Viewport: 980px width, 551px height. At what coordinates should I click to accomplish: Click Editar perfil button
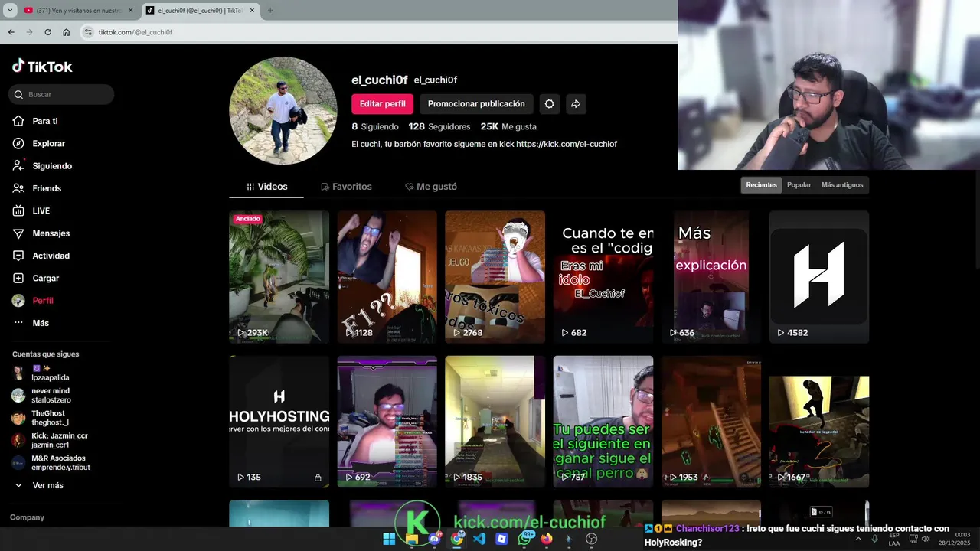pos(383,104)
